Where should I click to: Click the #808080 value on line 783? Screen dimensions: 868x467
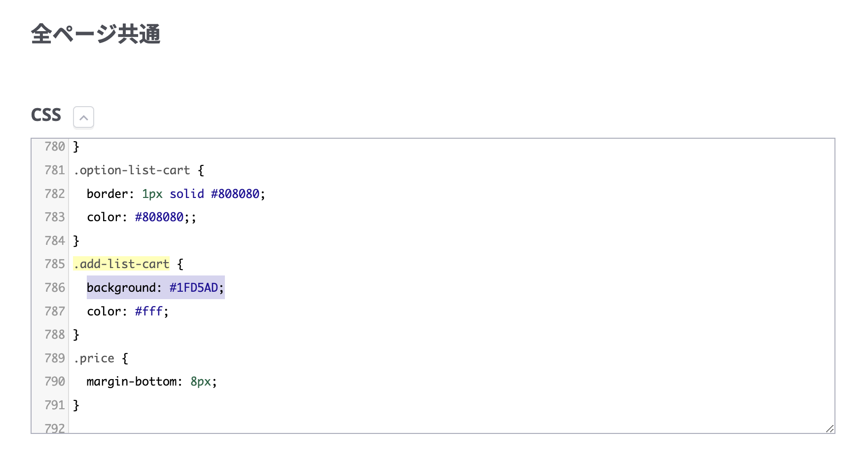pos(159,217)
